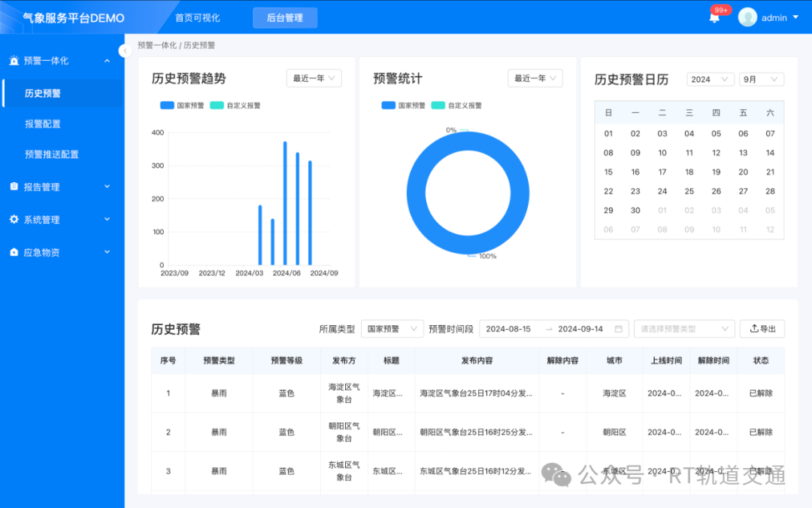
Task: Select date 14 on the September calendar
Action: click(x=770, y=152)
